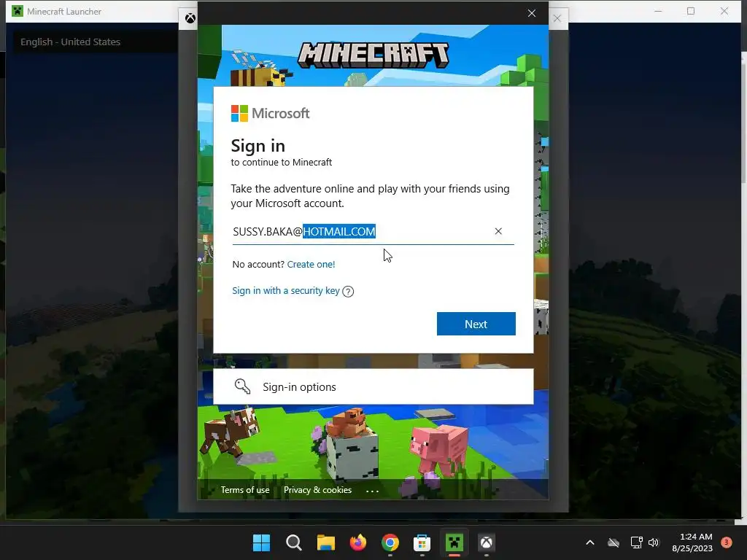This screenshot has height=560, width=747.
Task: Open network status tray icon
Action: (x=636, y=542)
